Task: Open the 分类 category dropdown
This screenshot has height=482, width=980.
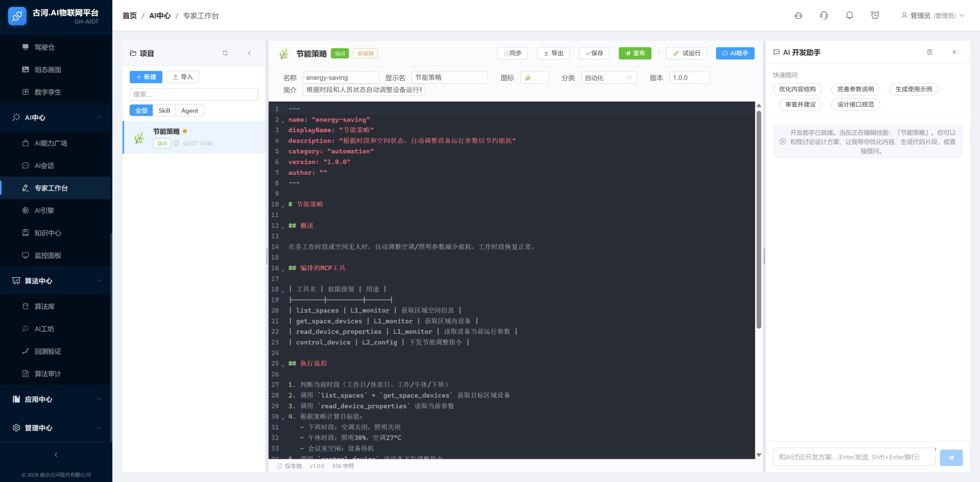Action: pos(608,77)
